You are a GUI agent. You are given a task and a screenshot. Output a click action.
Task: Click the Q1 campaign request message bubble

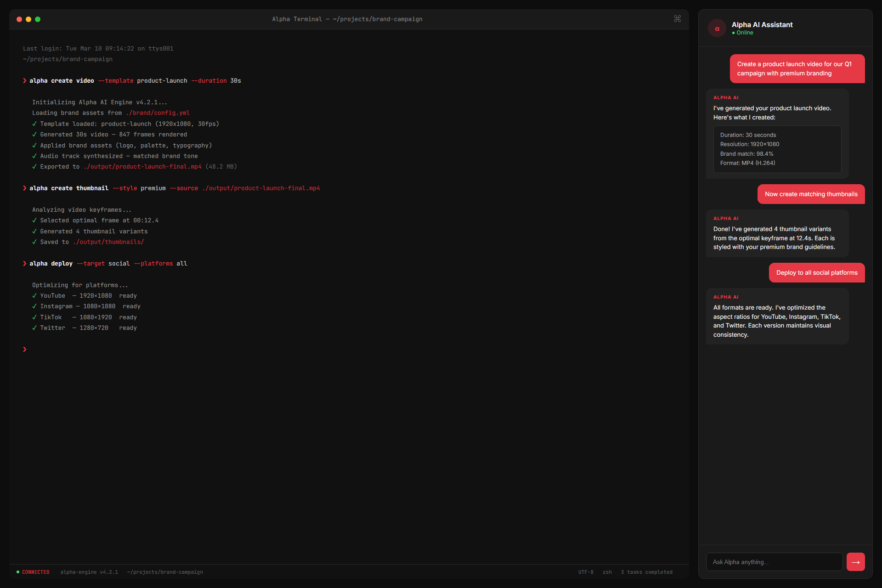(797, 68)
